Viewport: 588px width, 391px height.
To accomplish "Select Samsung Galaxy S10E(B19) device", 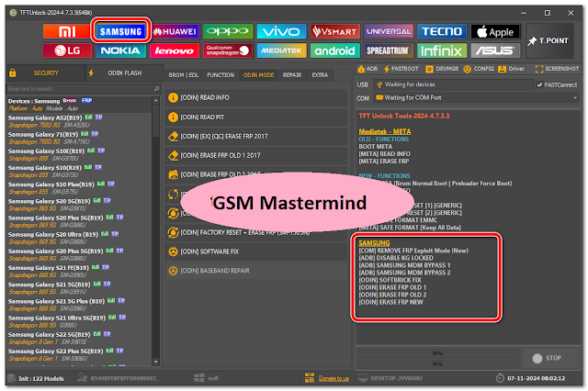I will click(x=80, y=155).
